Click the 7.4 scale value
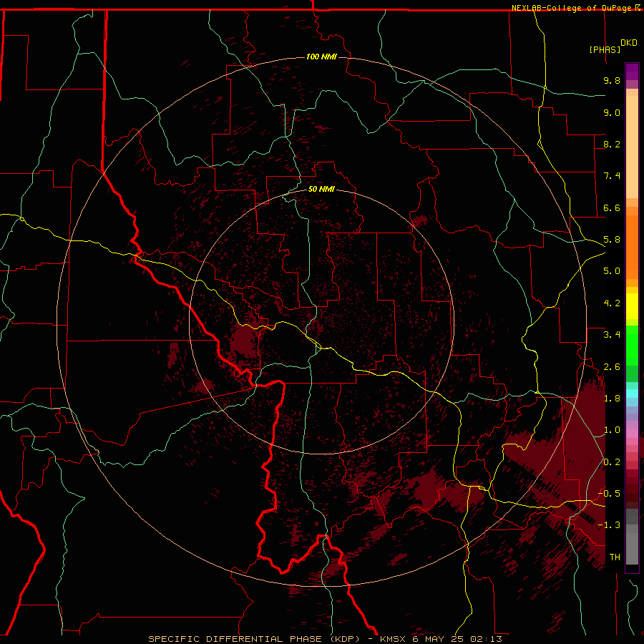Viewport: 644px width, 644px height. pyautogui.click(x=612, y=176)
